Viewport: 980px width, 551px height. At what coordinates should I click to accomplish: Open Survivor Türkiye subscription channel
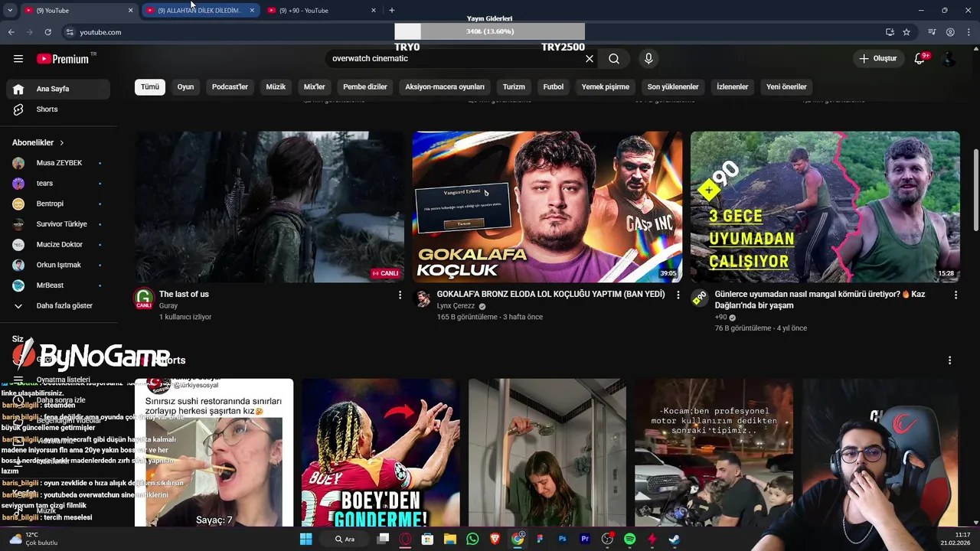pyautogui.click(x=58, y=224)
